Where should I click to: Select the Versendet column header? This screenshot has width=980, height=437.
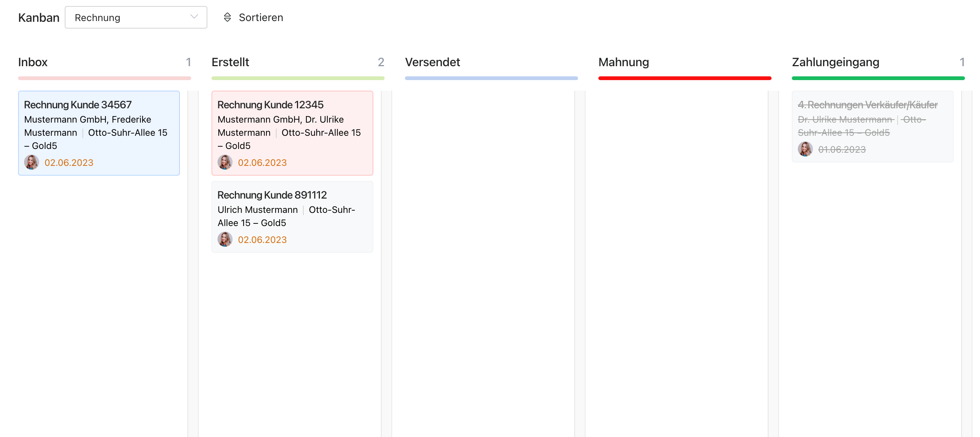[432, 62]
